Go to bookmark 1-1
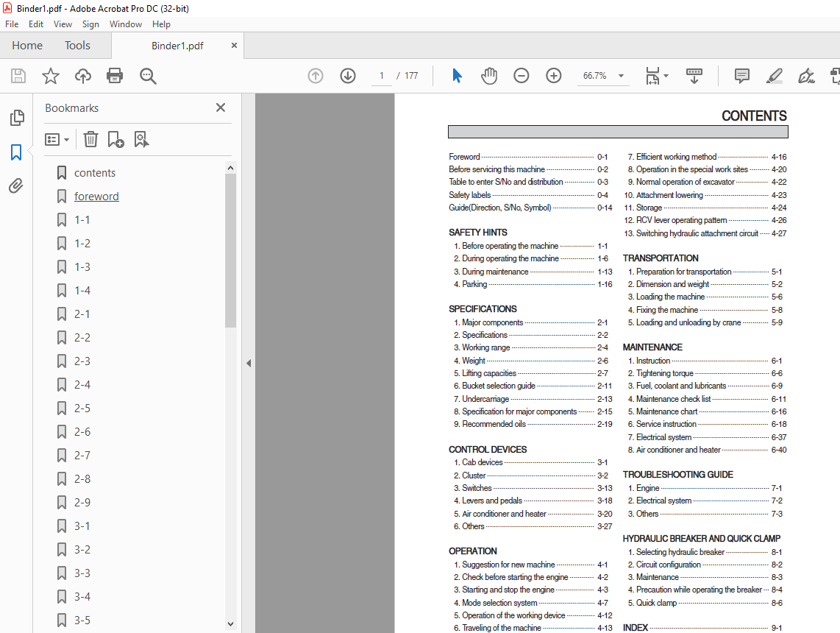The image size is (840, 633). click(82, 220)
